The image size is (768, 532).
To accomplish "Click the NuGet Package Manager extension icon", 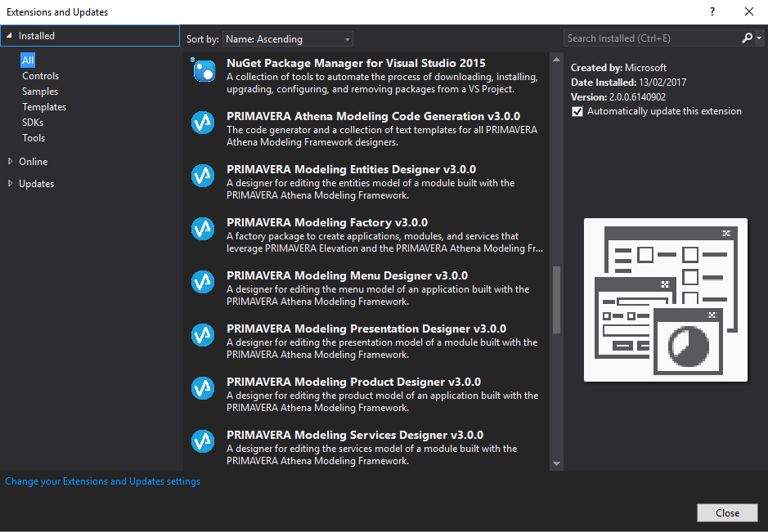I will 204,70.
